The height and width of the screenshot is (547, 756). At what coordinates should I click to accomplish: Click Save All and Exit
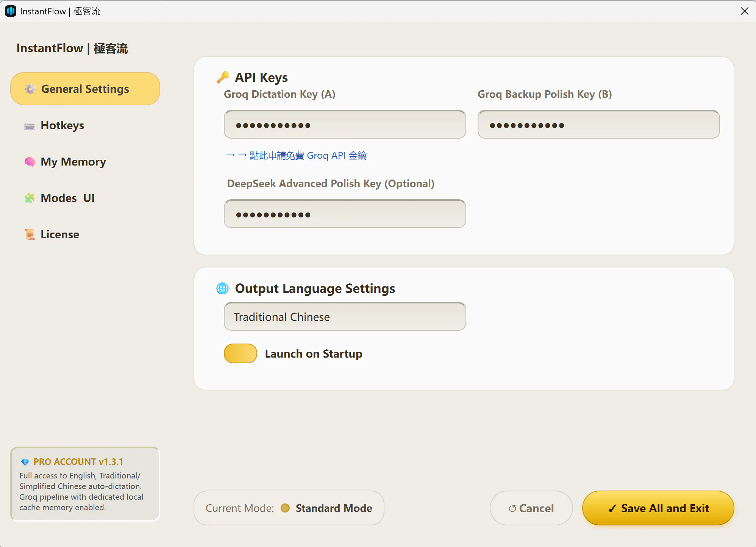coord(658,508)
